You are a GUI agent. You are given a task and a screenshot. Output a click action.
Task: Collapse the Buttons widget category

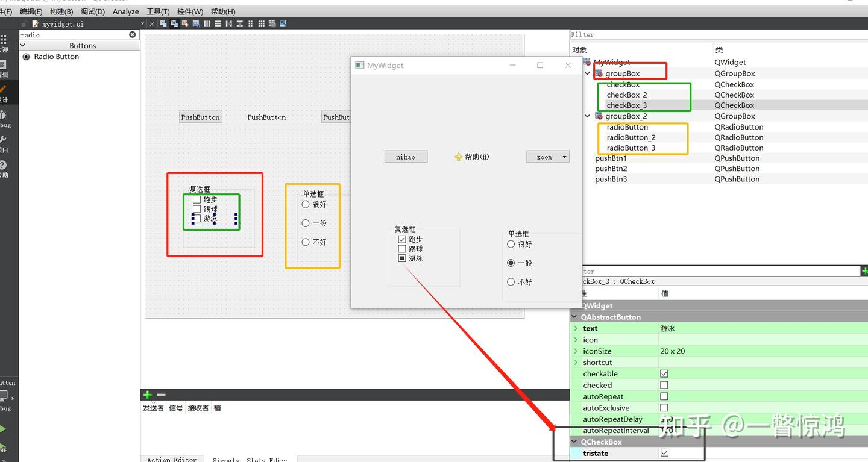click(23, 45)
